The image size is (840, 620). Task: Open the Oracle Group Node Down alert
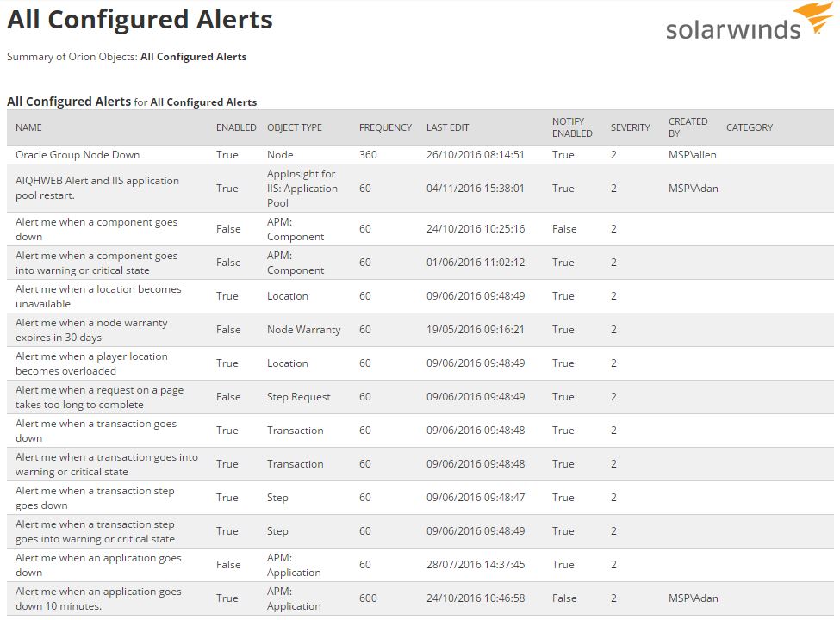coord(78,155)
